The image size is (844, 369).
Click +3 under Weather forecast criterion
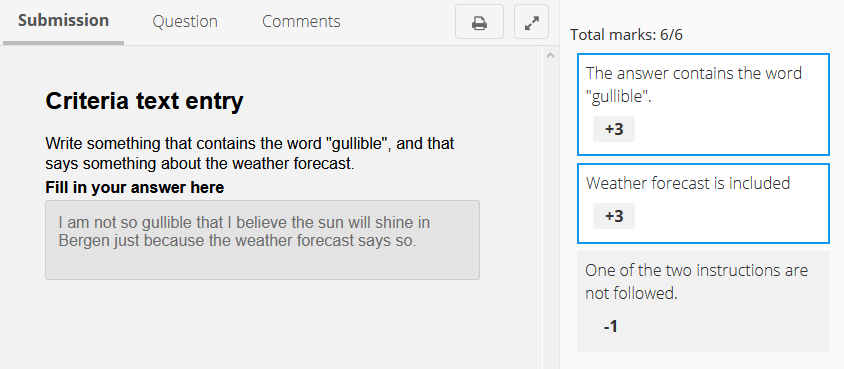click(x=614, y=216)
